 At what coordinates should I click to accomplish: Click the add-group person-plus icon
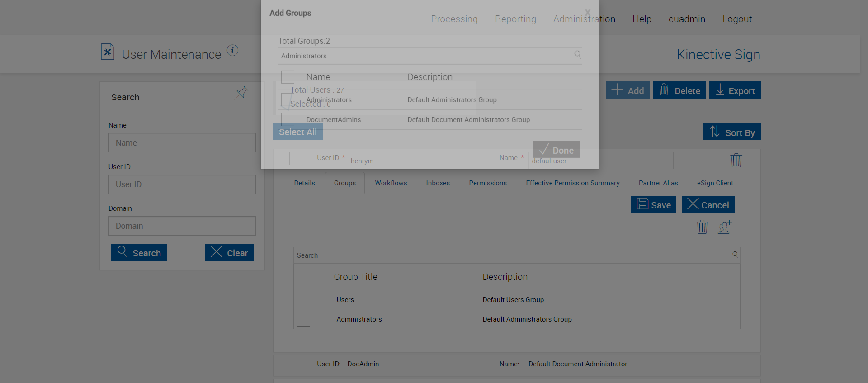click(x=725, y=227)
